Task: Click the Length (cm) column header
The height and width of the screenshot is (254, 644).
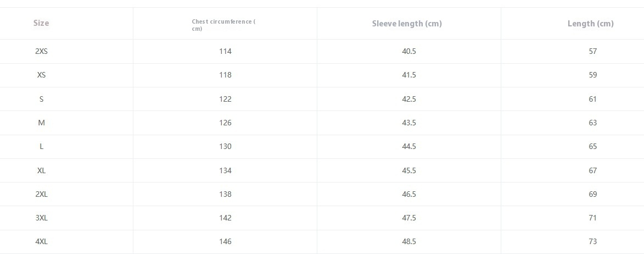Action: tap(591, 24)
